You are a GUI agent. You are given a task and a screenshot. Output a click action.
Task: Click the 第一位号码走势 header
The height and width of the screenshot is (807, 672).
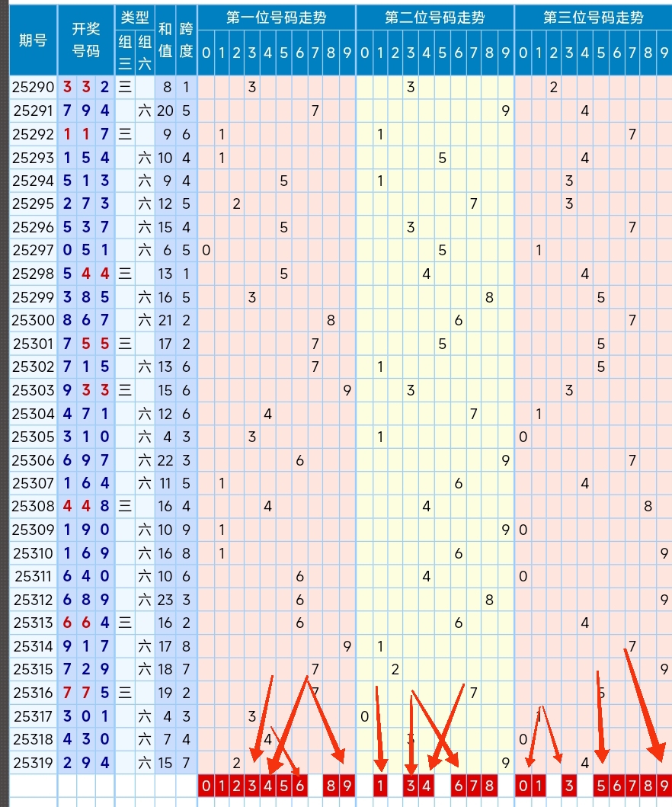[277, 18]
